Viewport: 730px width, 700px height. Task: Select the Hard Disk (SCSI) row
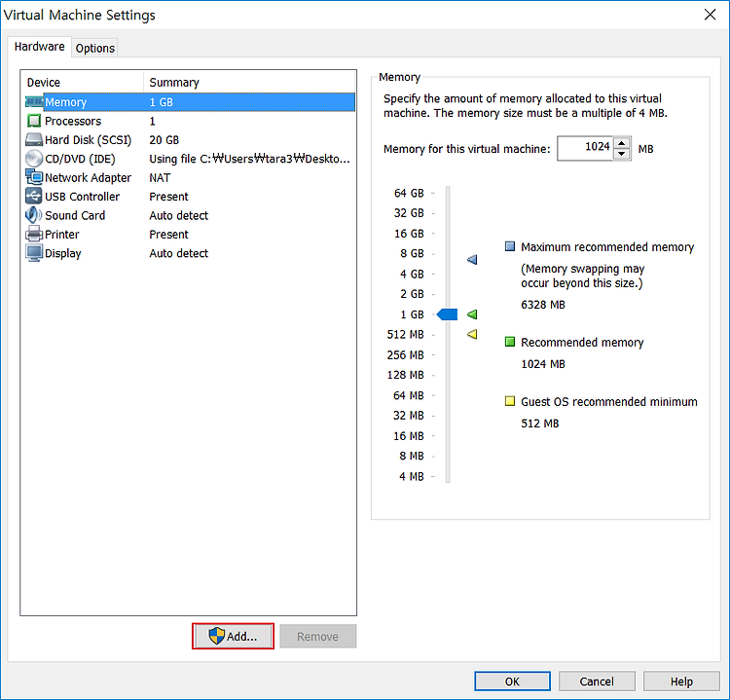pyautogui.click(x=190, y=140)
